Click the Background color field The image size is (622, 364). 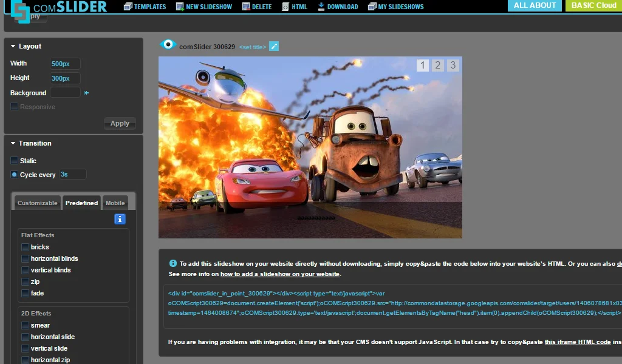coord(67,92)
